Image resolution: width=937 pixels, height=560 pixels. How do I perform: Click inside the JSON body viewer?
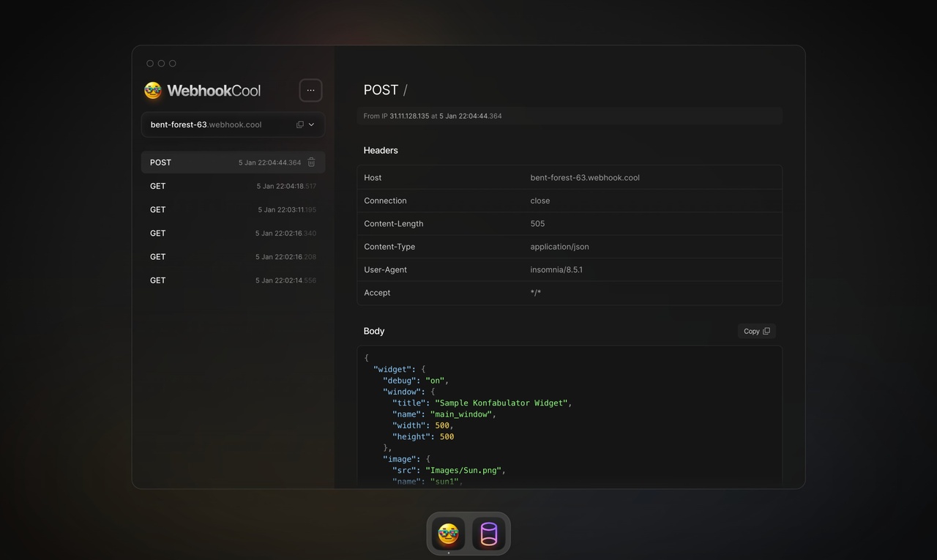[570, 417]
